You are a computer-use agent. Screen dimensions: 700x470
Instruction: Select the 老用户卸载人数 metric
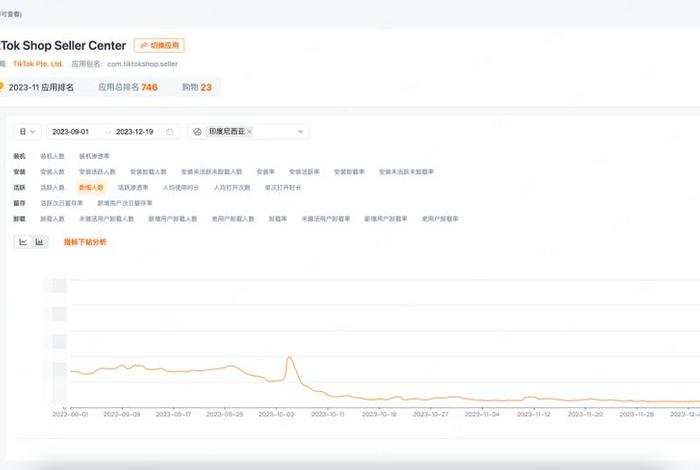(x=233, y=219)
